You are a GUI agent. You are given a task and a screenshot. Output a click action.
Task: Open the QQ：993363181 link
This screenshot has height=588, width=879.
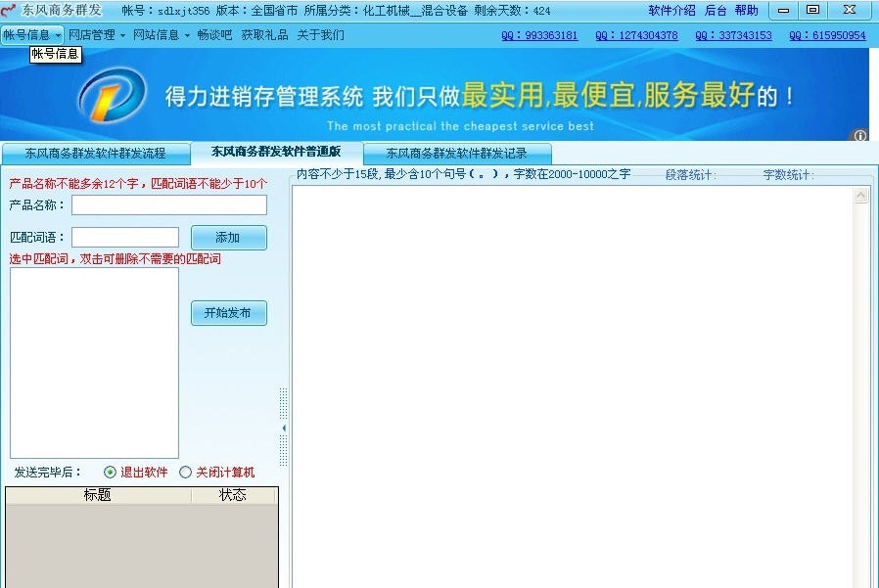click(539, 35)
